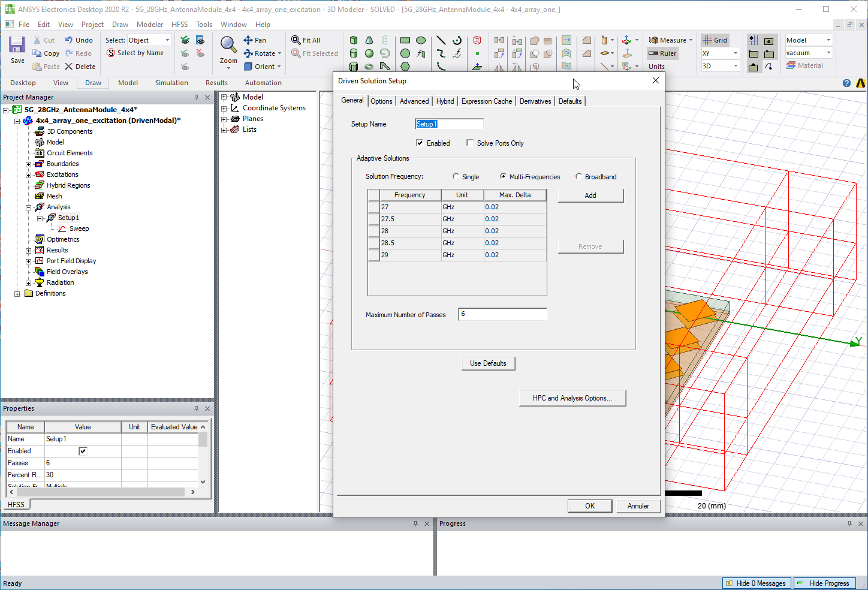Click the Use Defaults button
868x590 pixels.
[x=488, y=363]
